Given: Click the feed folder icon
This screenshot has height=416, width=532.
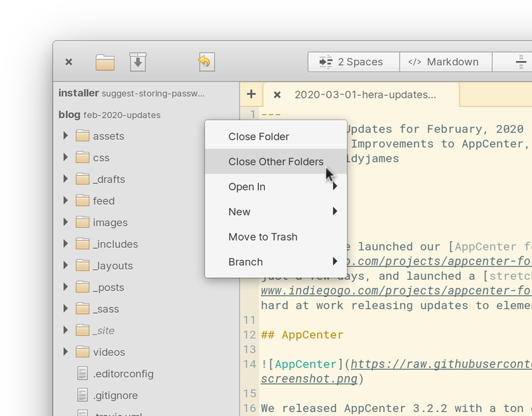Looking at the screenshot, I should [x=82, y=201].
